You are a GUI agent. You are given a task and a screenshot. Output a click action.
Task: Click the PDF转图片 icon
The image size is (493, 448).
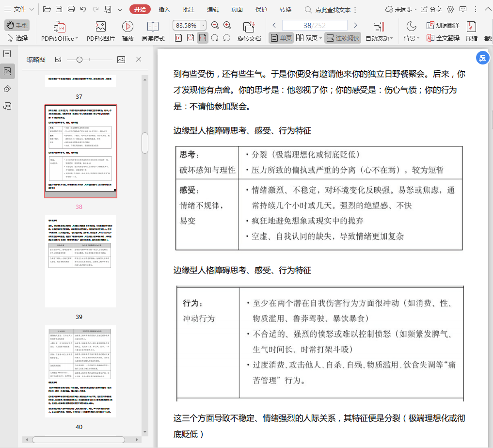[101, 27]
